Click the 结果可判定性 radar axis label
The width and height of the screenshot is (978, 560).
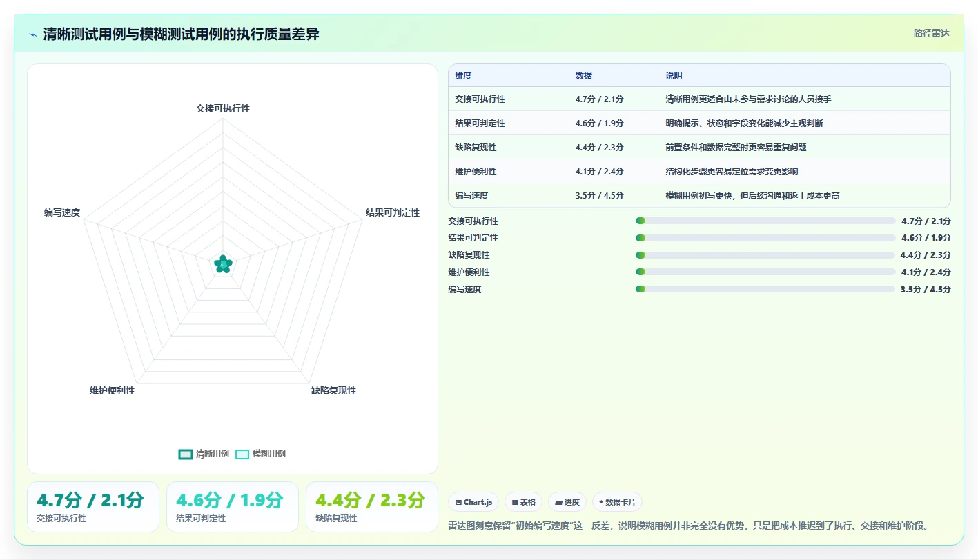[393, 213]
